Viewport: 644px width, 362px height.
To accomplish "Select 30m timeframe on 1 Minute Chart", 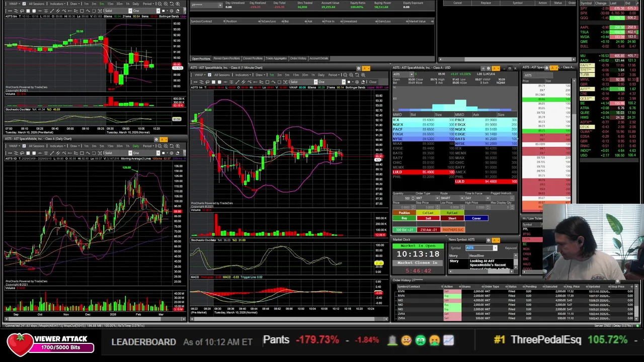I will pyautogui.click(x=305, y=75).
